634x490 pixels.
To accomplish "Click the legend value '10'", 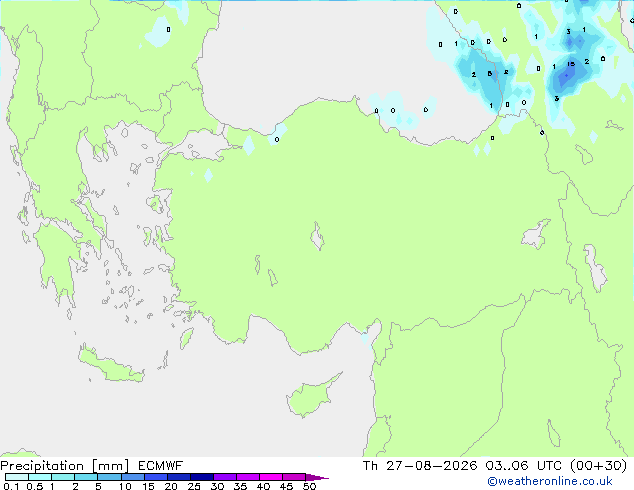I will pyautogui.click(x=125, y=486).
